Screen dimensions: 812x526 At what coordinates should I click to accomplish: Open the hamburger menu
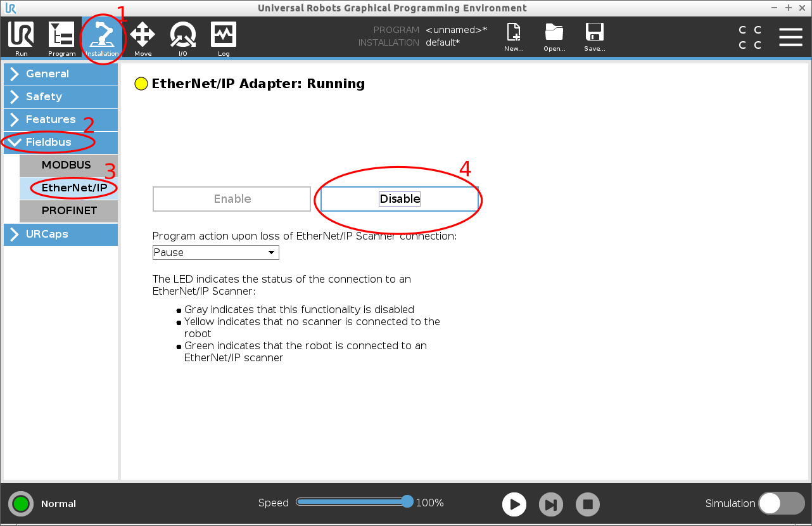(790, 37)
